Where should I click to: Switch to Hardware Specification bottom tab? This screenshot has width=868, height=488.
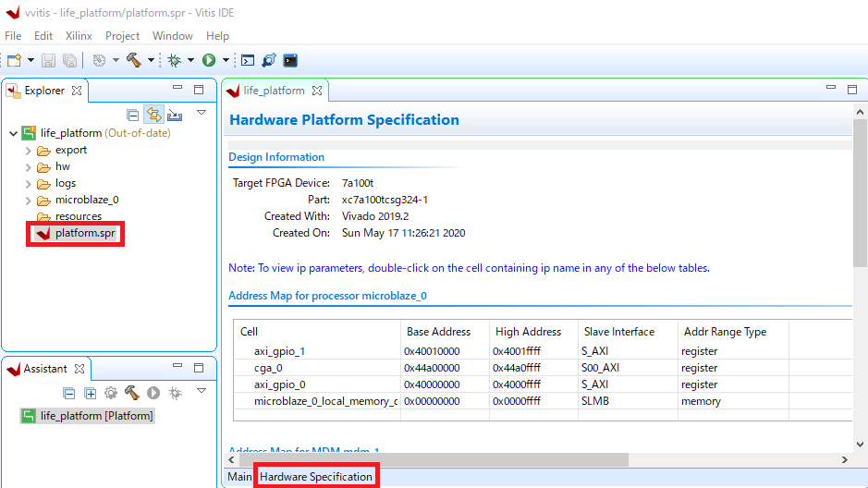point(316,477)
